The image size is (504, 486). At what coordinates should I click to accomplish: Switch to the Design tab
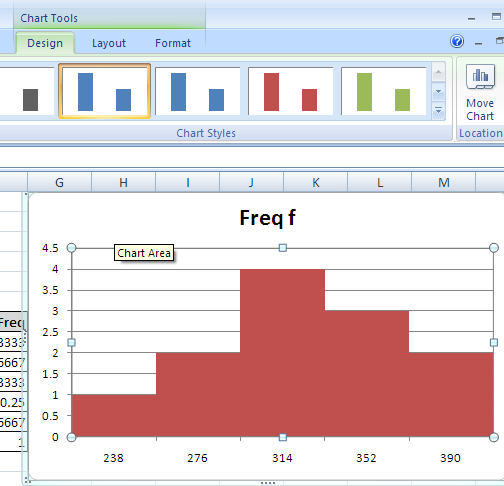pyautogui.click(x=45, y=43)
